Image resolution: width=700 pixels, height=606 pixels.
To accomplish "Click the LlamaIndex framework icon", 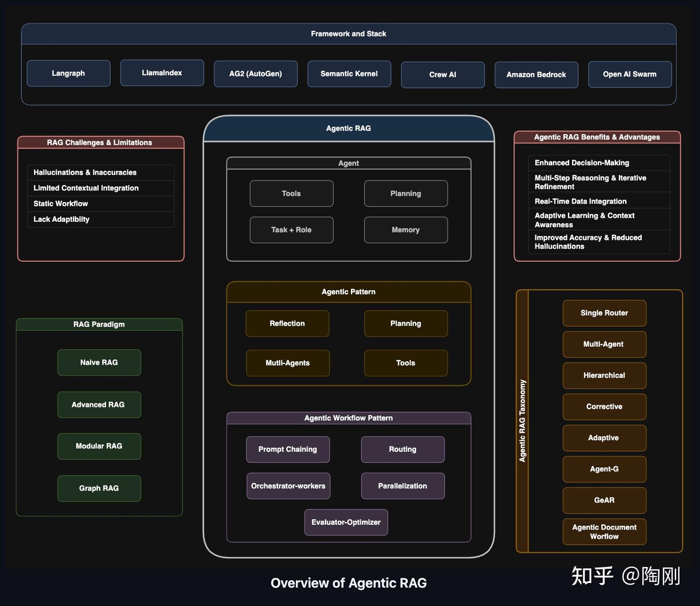I will (162, 72).
